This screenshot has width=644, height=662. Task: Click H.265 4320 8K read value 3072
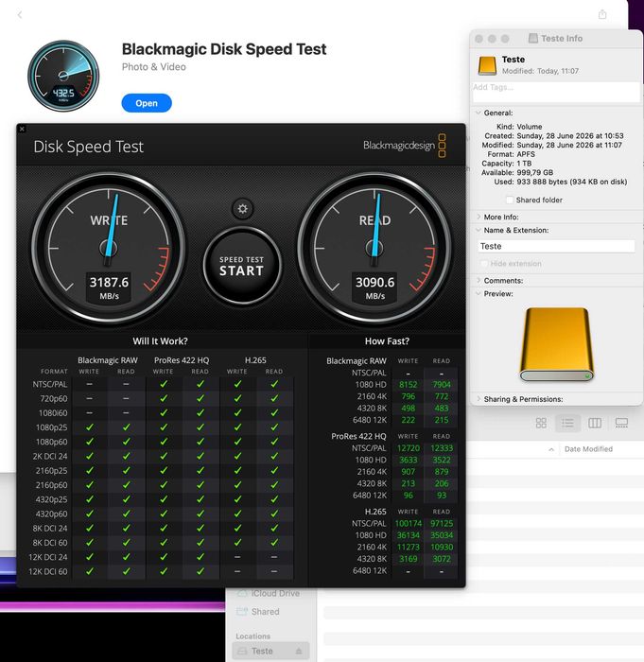click(x=442, y=559)
